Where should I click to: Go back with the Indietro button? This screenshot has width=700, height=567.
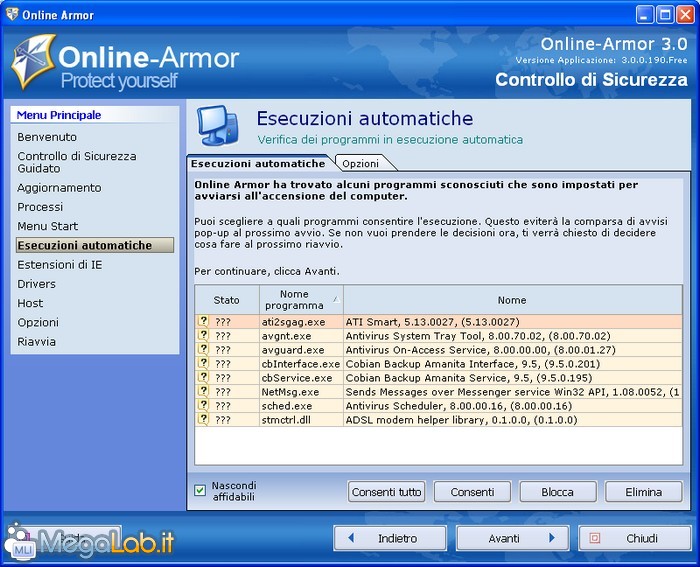[x=390, y=538]
